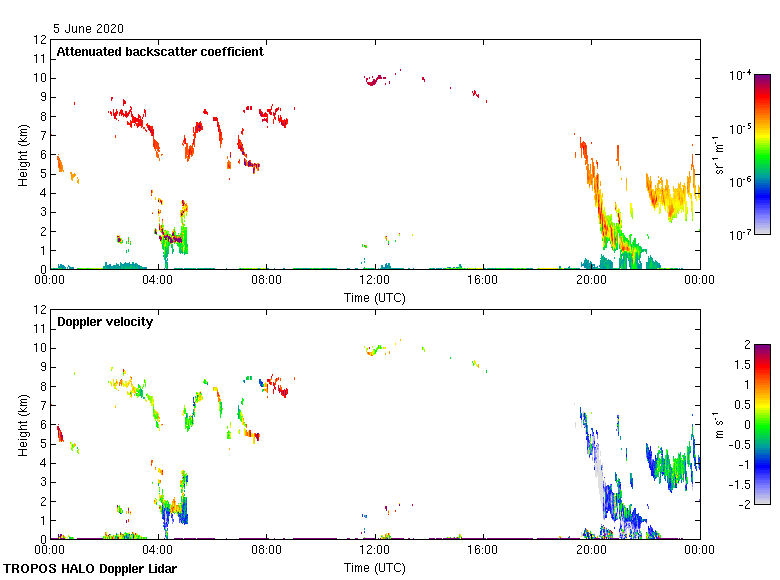This screenshot has height=580, width=780.
Task: Click the 12 km height tick on the backscatter plot
Action: [x=41, y=40]
